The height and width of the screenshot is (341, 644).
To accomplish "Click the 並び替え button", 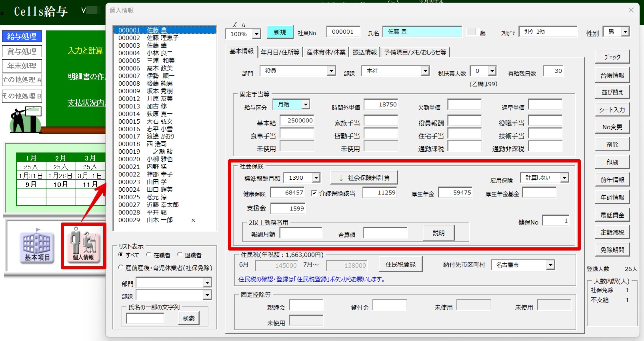I will click(x=612, y=92).
